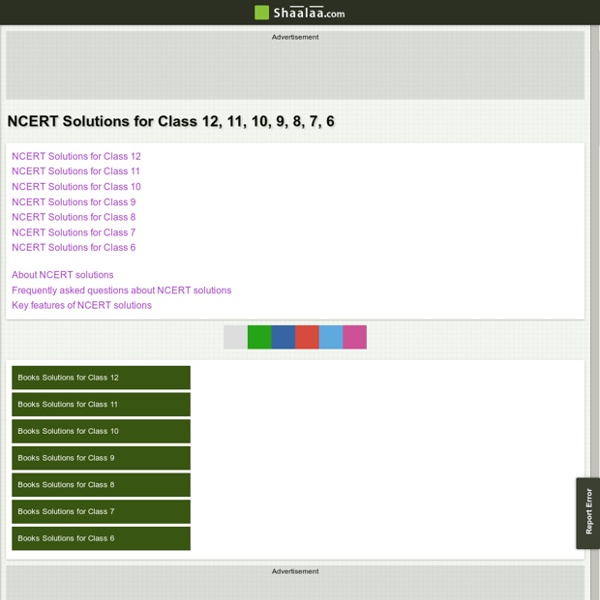
Task: Click the Shaalaa.com site title text
Action: coord(309,13)
